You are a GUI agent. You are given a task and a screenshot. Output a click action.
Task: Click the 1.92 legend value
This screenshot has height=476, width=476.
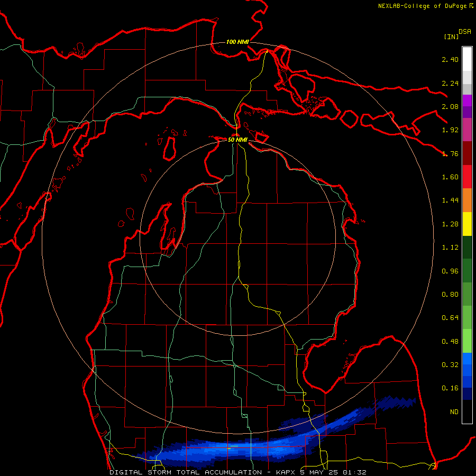tap(450, 130)
